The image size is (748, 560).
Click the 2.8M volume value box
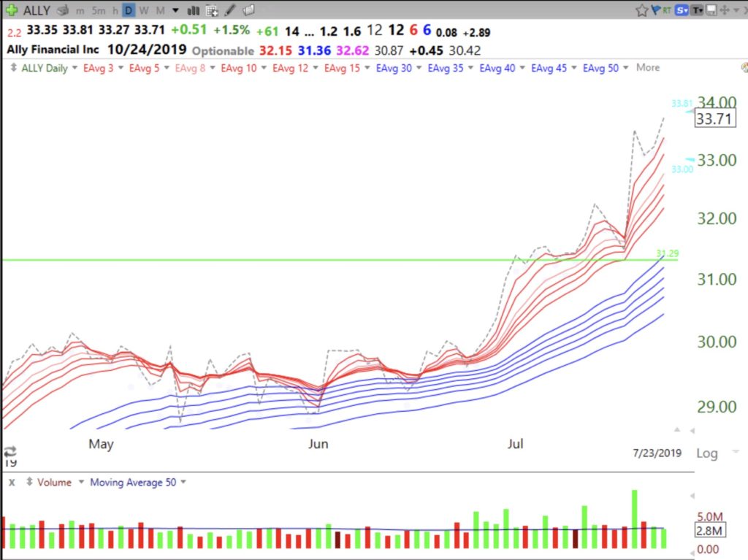709,530
